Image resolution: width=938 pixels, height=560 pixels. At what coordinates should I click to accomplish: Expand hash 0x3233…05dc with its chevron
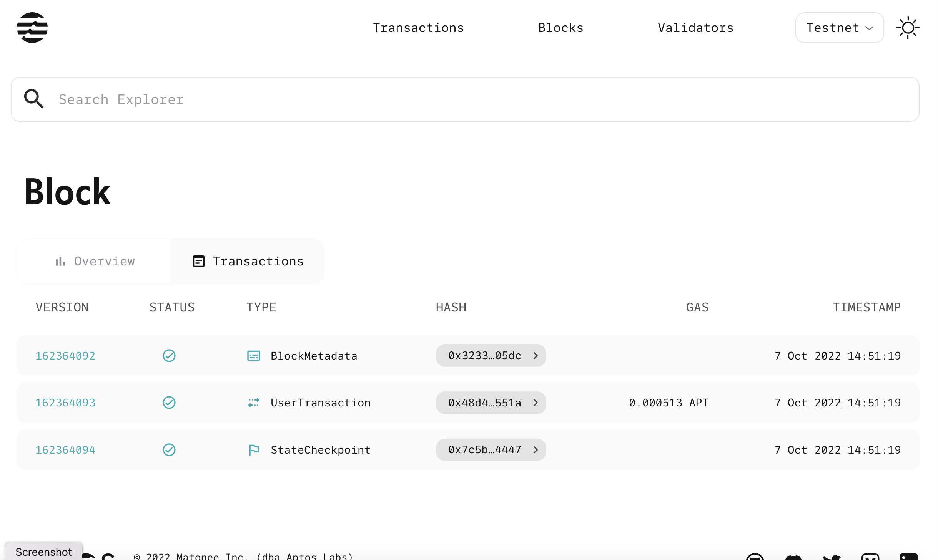pos(535,356)
